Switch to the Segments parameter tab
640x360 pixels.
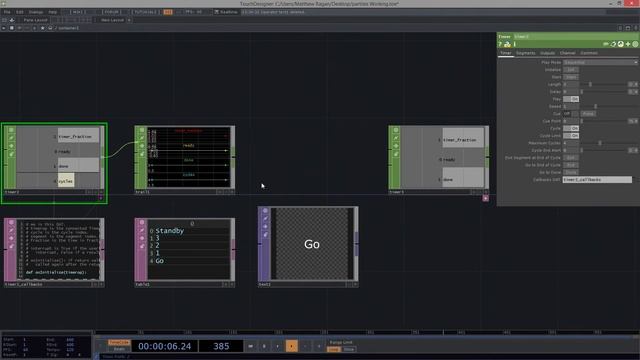(x=525, y=53)
